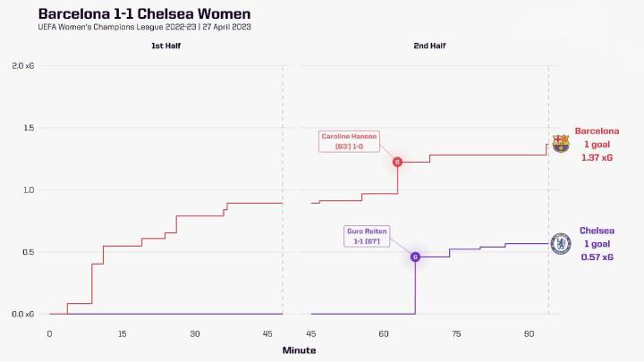Select the red goal marker at 63 minutes
This screenshot has width=644, height=362.
click(397, 162)
